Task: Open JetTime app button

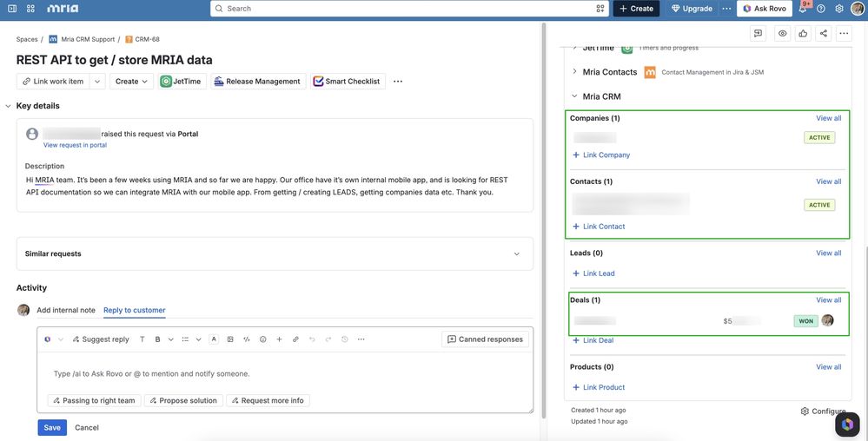Action: click(182, 82)
